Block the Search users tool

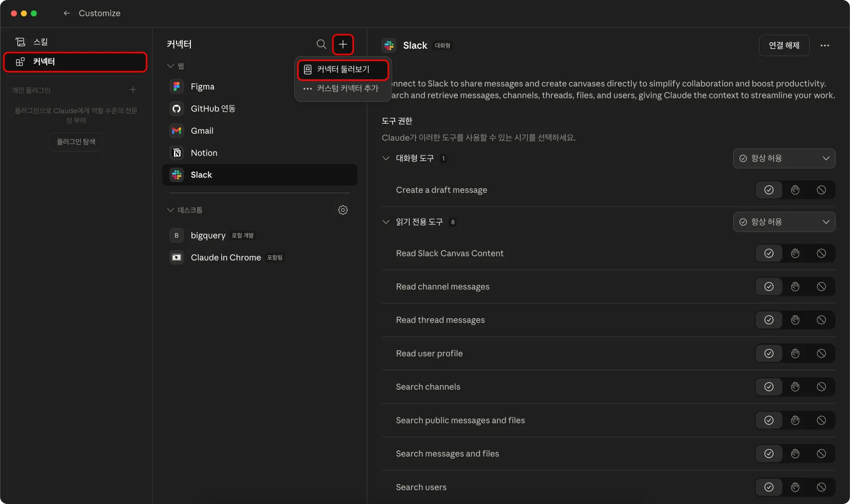click(x=821, y=487)
